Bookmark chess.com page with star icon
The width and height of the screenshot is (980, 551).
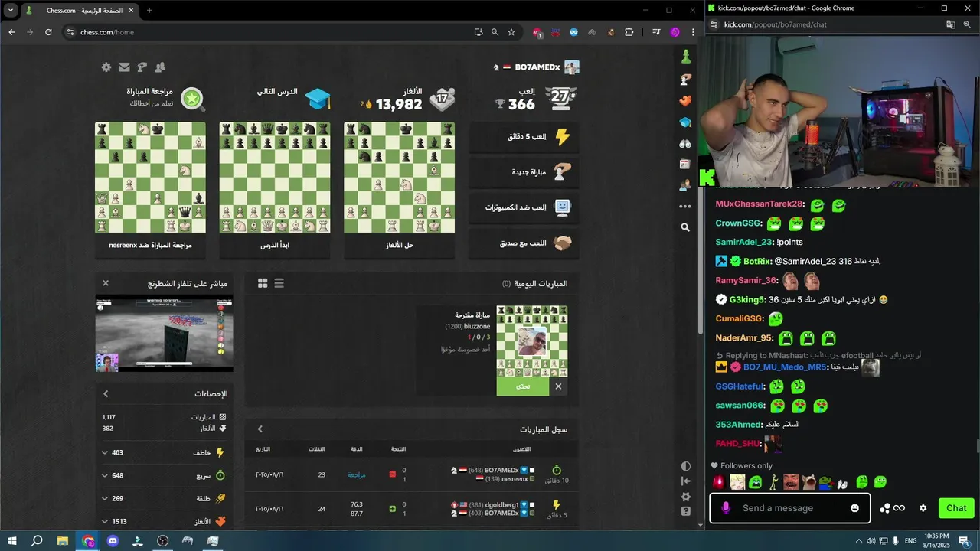(511, 32)
